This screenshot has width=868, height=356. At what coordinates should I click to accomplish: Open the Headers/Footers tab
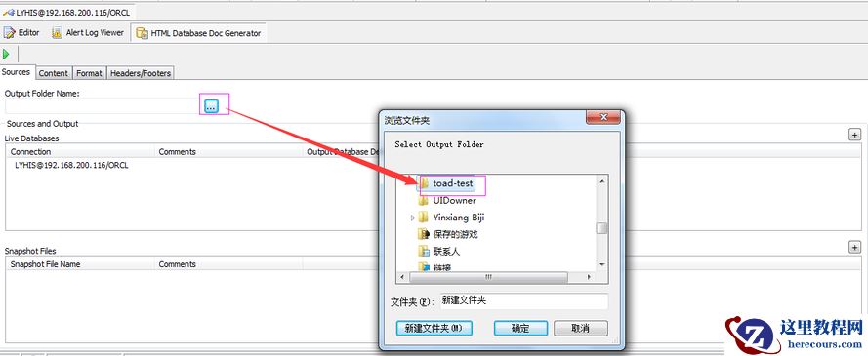pos(141,73)
